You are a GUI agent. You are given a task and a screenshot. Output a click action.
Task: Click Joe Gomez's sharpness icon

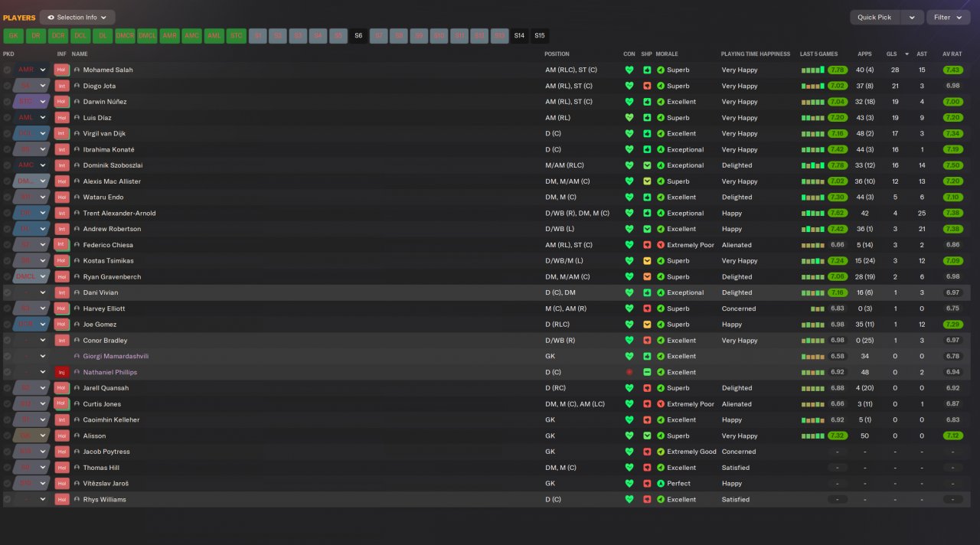pyautogui.click(x=646, y=325)
